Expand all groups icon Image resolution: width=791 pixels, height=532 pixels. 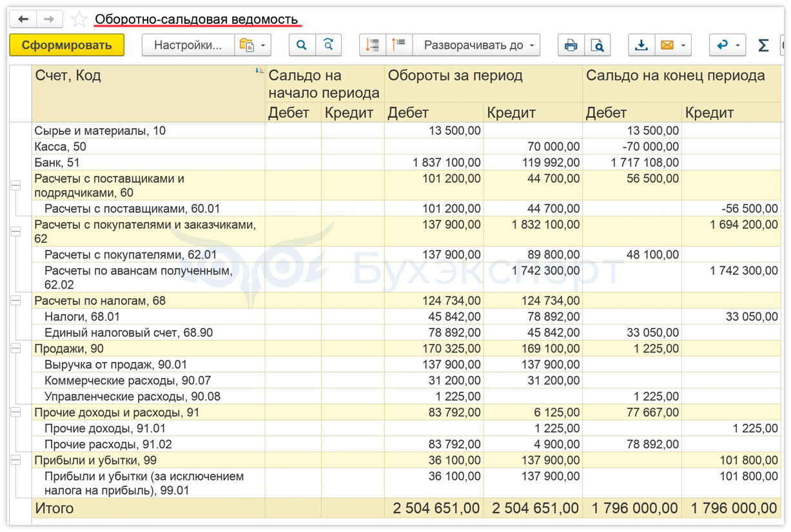(x=372, y=45)
